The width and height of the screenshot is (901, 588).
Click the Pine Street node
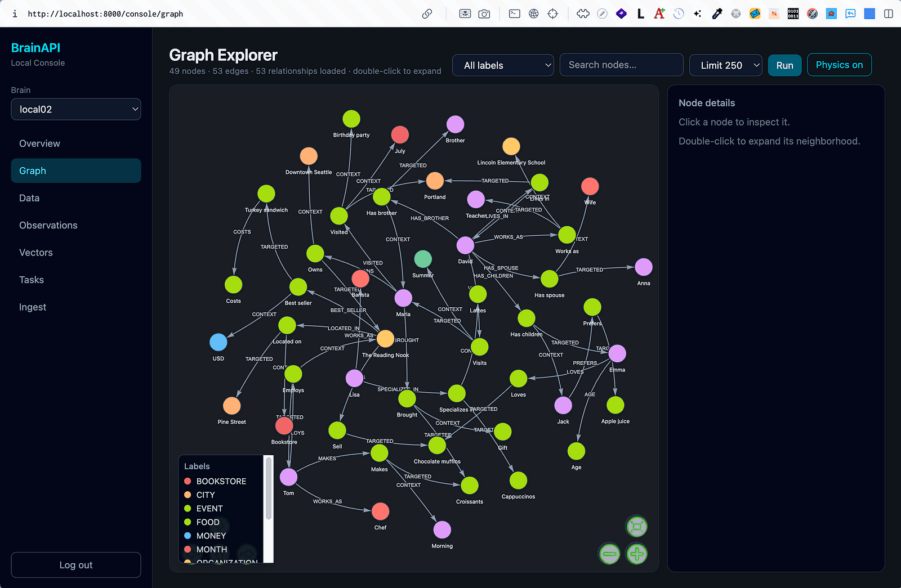(232, 406)
